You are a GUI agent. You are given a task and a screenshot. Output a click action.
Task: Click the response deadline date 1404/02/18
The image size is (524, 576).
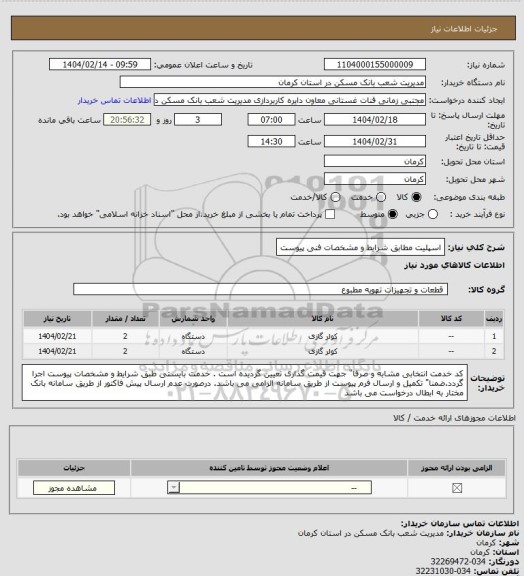(375, 120)
